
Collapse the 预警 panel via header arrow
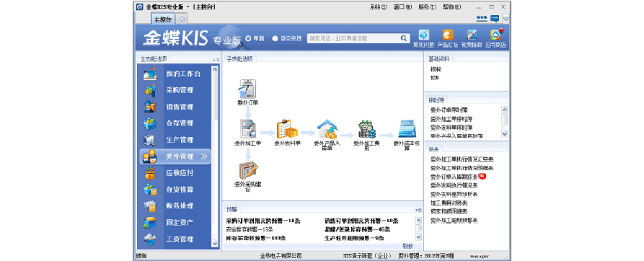[419, 210]
